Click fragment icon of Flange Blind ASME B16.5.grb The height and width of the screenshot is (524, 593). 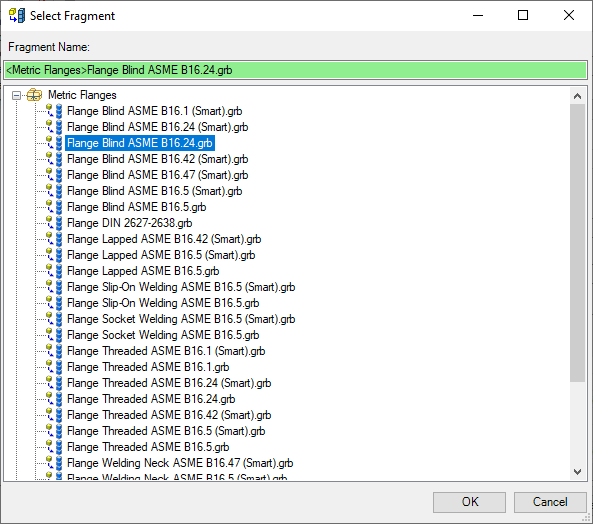pyautogui.click(x=54, y=207)
